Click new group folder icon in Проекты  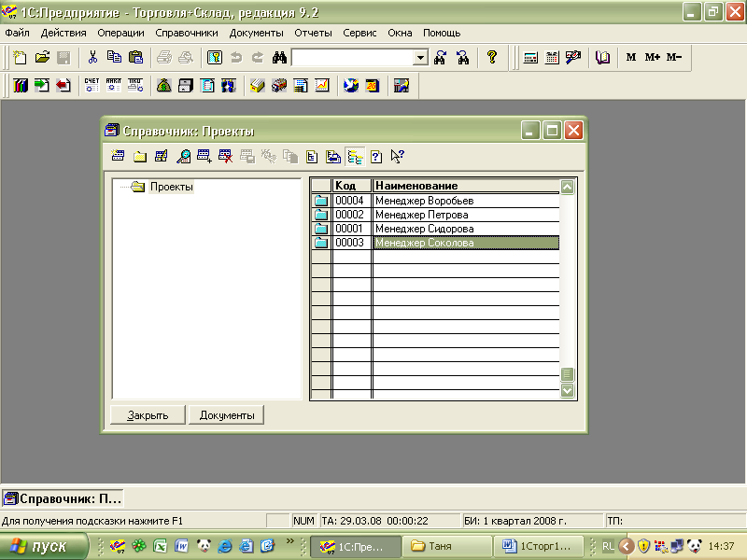[139, 156]
